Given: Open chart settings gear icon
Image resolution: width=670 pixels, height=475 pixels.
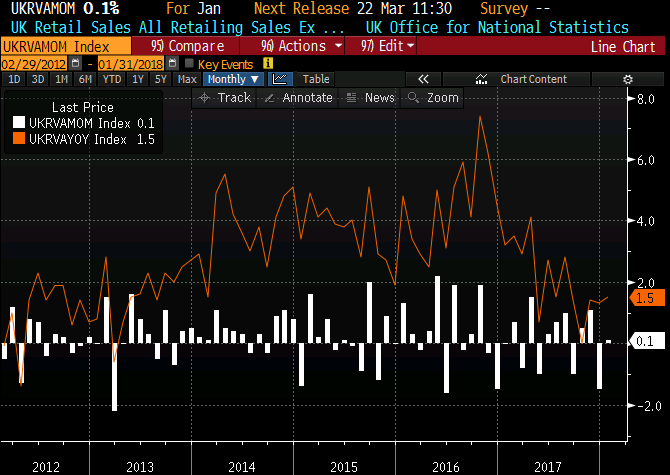Looking at the screenshot, I should pyautogui.click(x=628, y=79).
